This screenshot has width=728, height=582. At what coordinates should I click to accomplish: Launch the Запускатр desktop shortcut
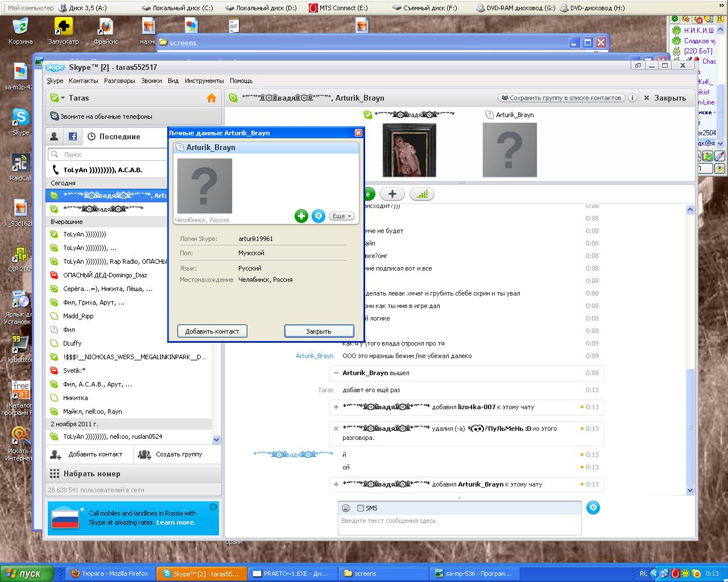tap(64, 31)
